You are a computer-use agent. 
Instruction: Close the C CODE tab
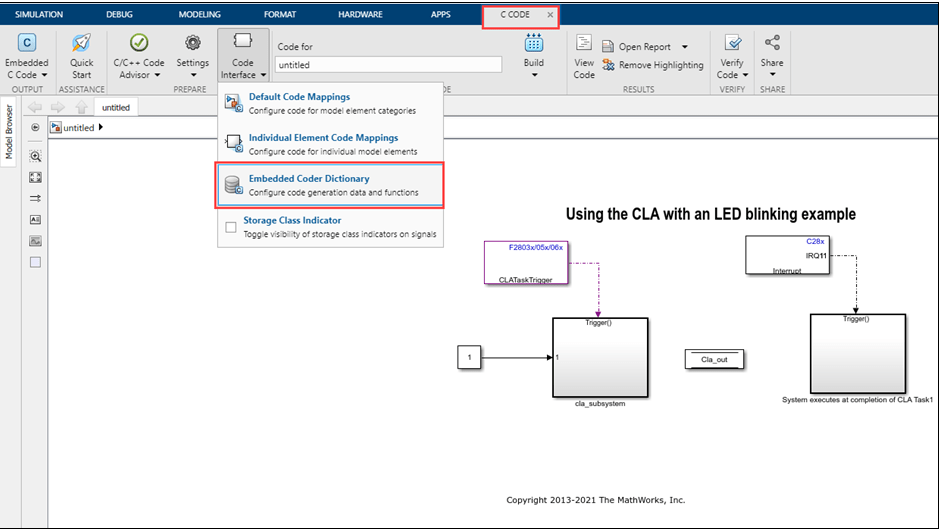[x=550, y=15]
